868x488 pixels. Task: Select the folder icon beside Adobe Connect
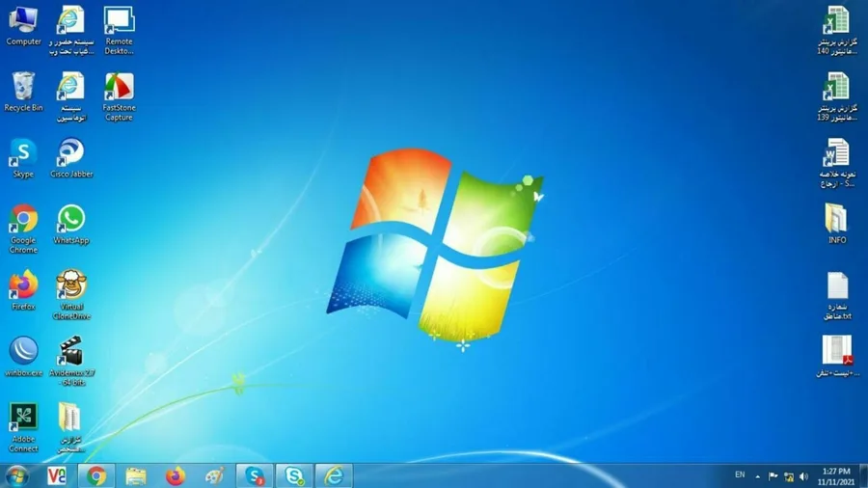[x=70, y=427]
